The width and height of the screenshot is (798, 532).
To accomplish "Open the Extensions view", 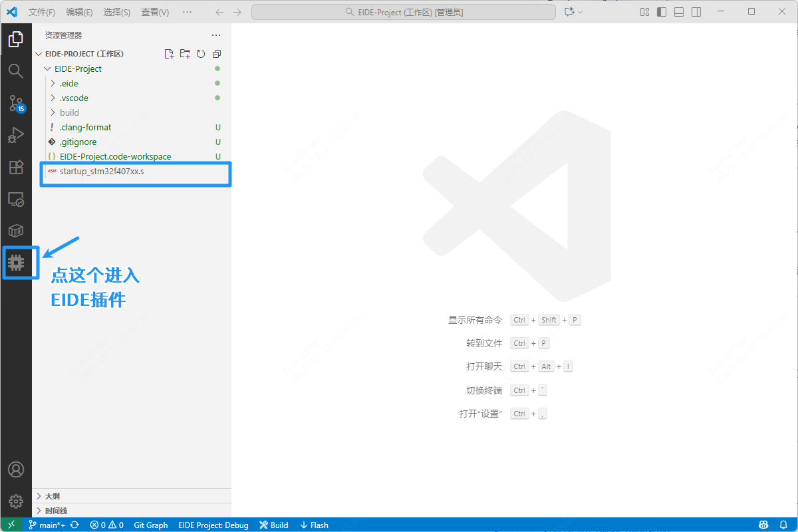I will click(16, 167).
